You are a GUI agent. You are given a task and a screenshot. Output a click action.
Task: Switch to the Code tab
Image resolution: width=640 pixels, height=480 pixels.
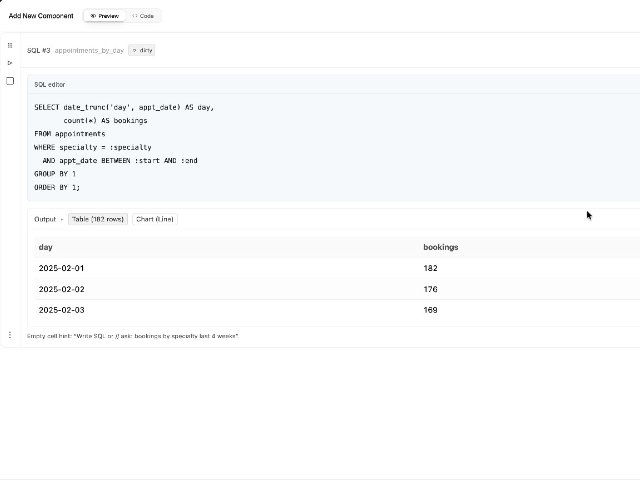(x=143, y=16)
